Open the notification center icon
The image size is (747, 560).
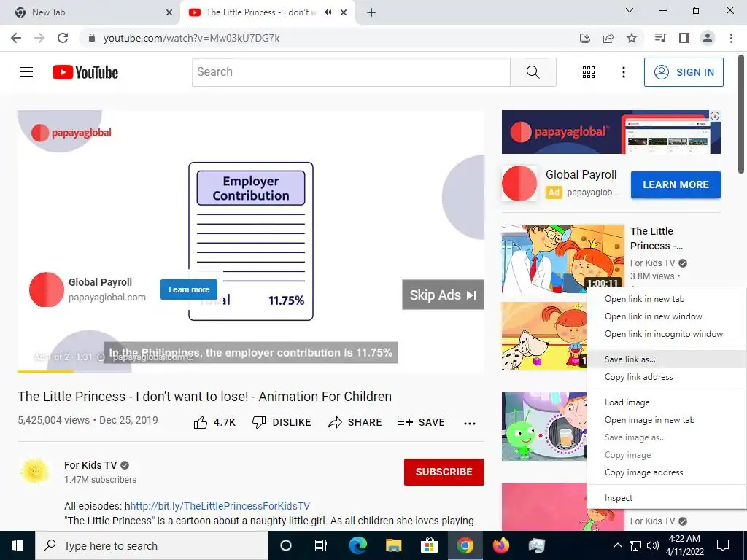click(723, 545)
